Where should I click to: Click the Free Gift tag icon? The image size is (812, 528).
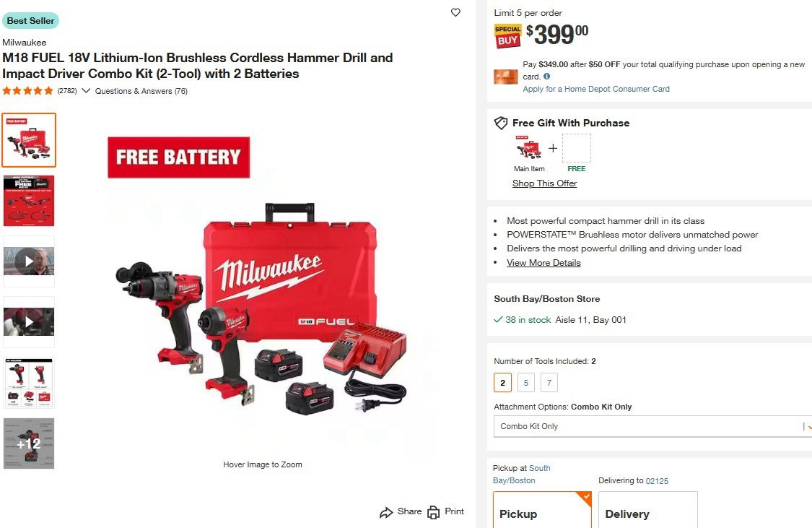[501, 123]
